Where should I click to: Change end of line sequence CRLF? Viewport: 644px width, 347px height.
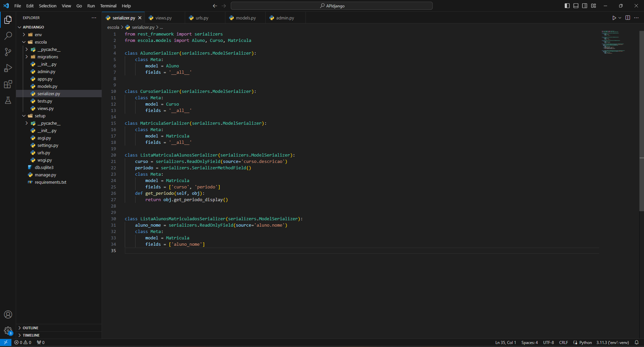pyautogui.click(x=563, y=342)
